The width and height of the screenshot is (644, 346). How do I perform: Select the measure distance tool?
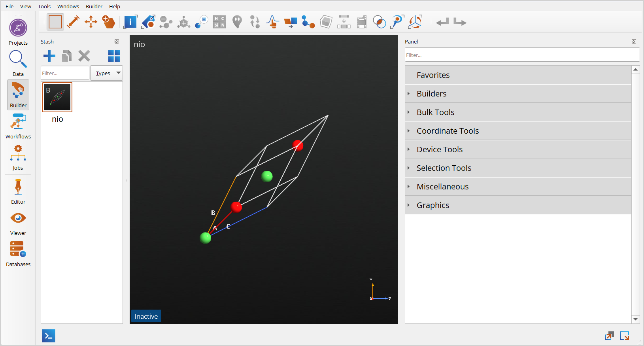(x=73, y=22)
